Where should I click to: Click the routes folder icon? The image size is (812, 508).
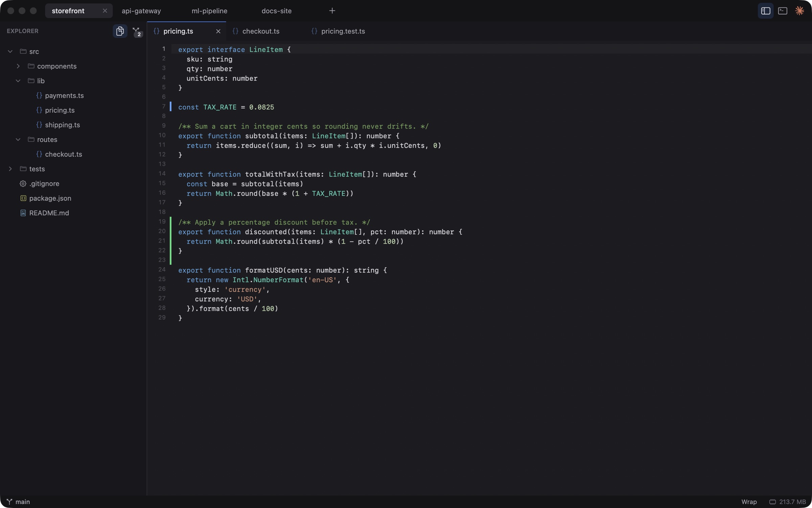[31, 139]
